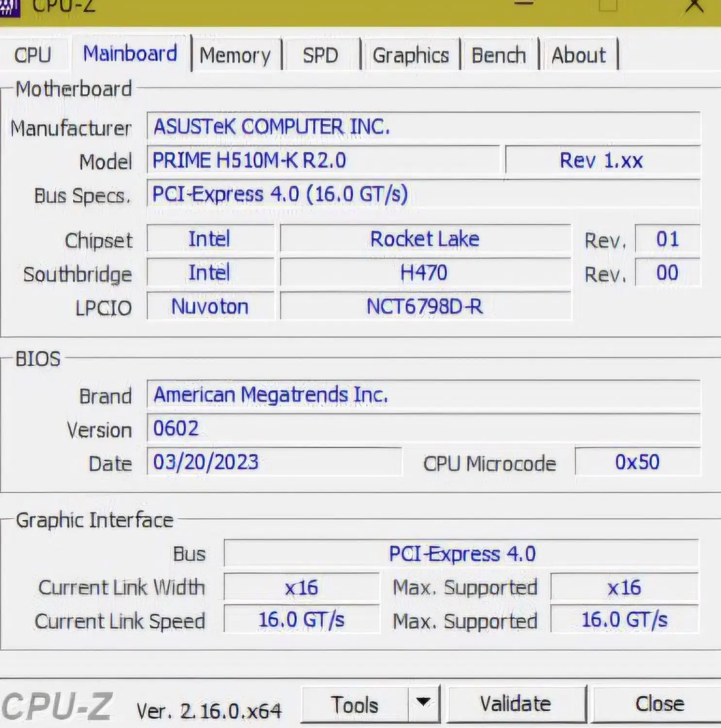Select the Nuvoton LPCIO vendor field
This screenshot has width=721, height=728.
click(210, 307)
